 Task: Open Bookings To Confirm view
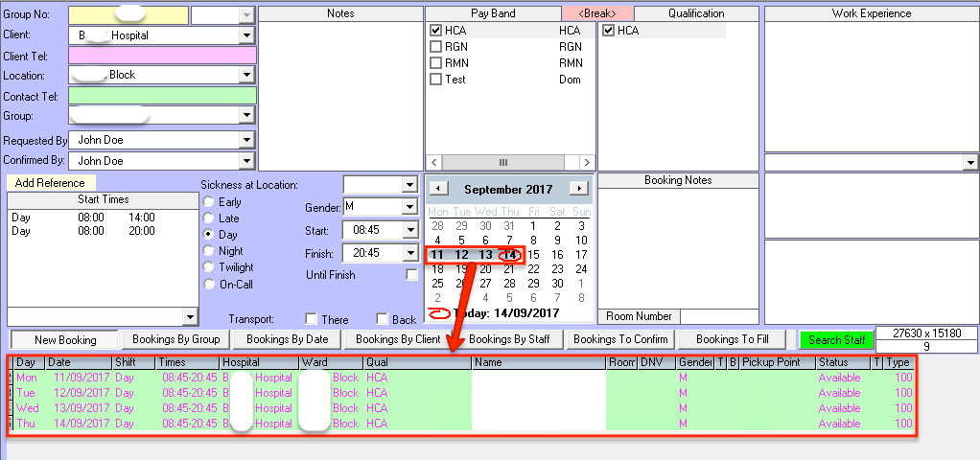[x=620, y=339]
